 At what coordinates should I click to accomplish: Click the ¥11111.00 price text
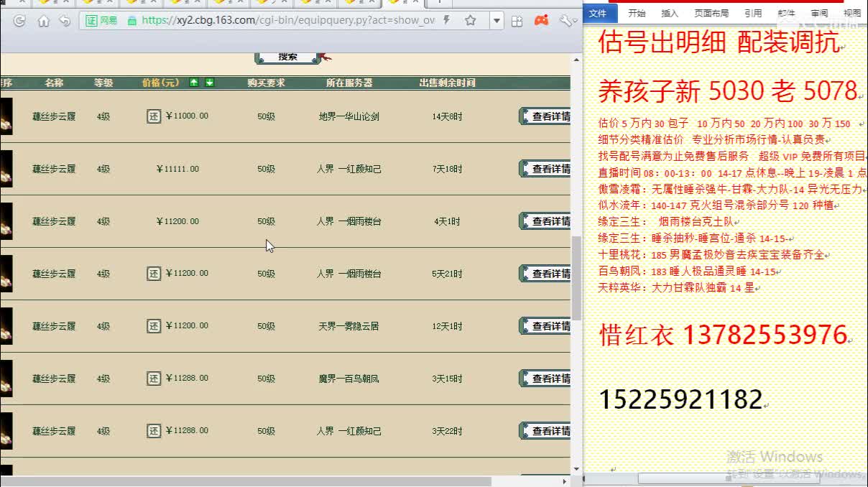177,169
